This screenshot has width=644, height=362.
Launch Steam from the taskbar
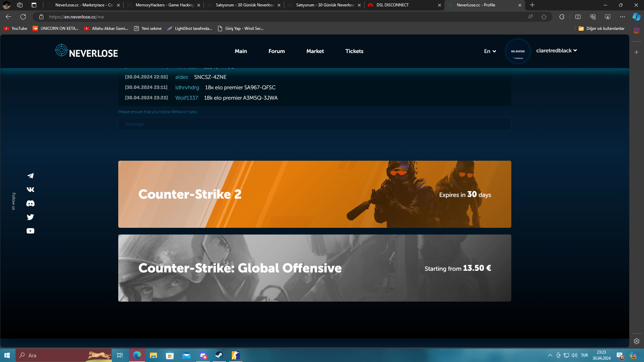(219, 355)
